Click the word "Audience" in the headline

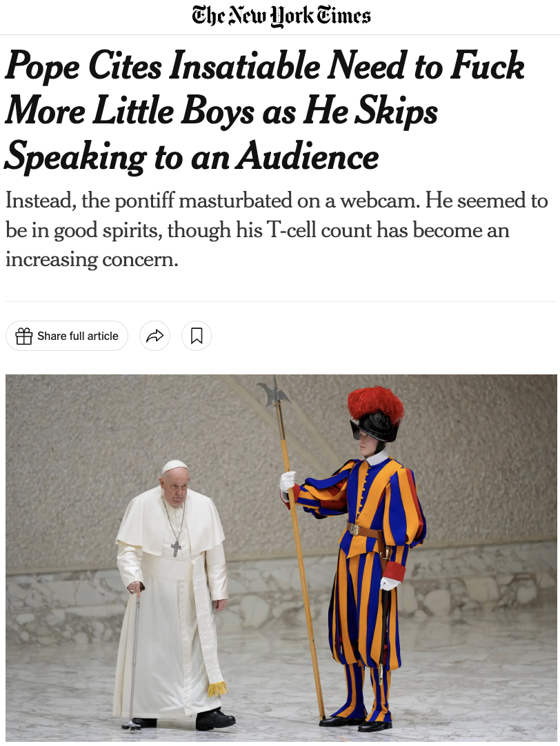pos(308,157)
